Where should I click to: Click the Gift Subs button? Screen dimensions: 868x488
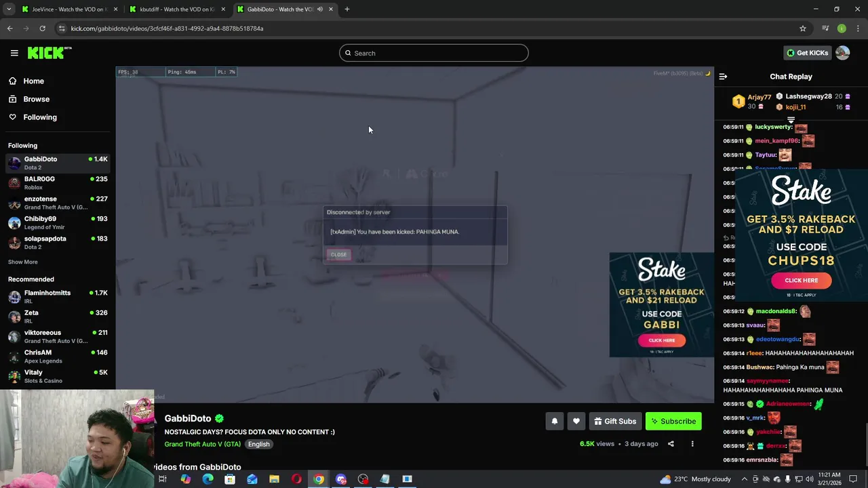(x=615, y=422)
